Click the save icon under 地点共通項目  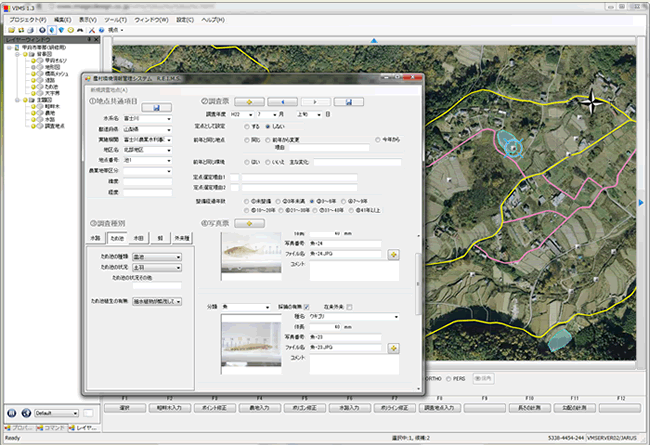158,106
